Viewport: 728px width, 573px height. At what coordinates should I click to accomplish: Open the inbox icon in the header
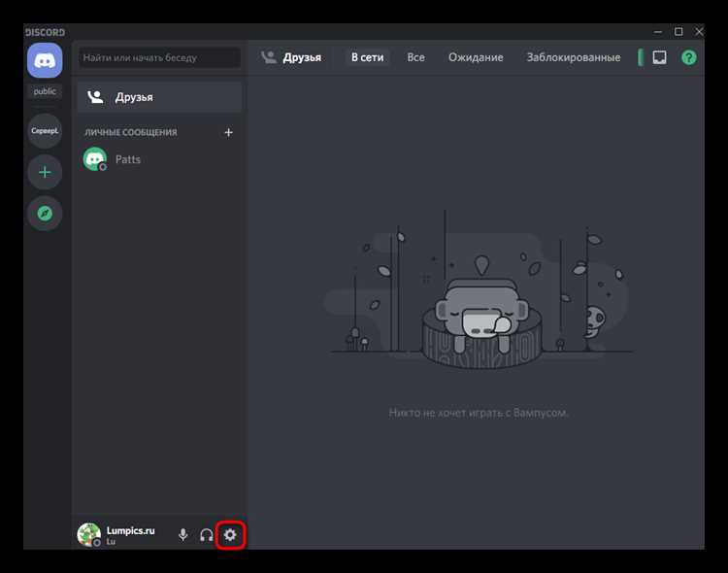point(659,57)
